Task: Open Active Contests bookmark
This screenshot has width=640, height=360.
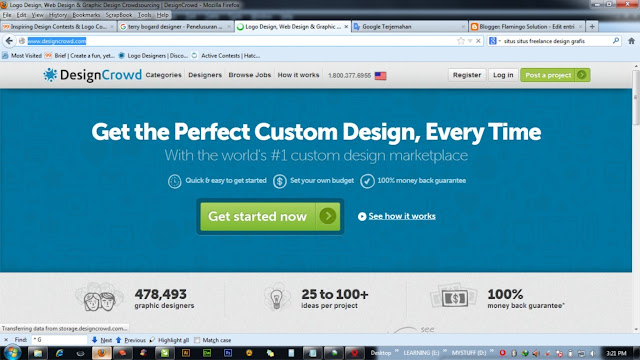Action: 226,56
